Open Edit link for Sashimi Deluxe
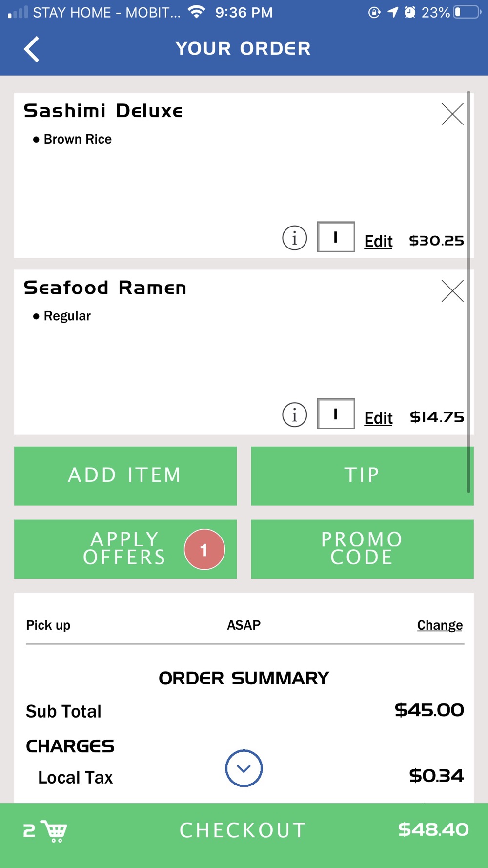Screen dimensions: 488x868 coord(378,241)
